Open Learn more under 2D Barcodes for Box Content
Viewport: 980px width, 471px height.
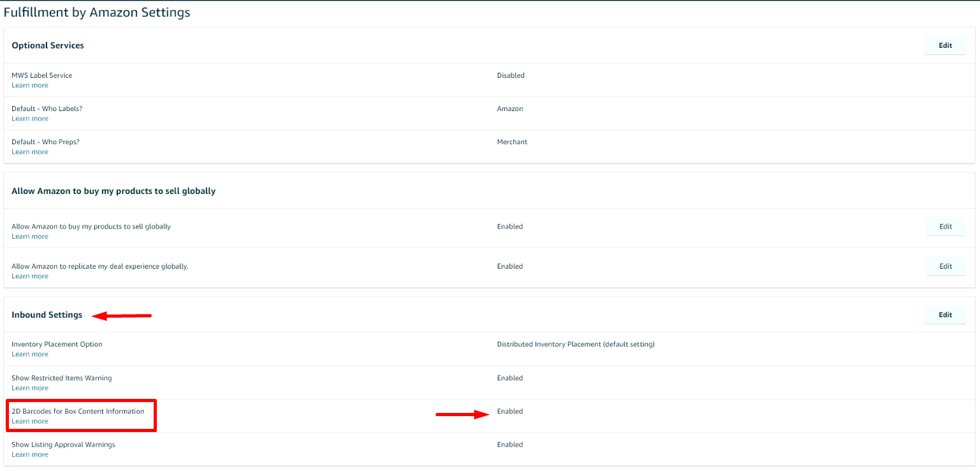pyautogui.click(x=29, y=421)
